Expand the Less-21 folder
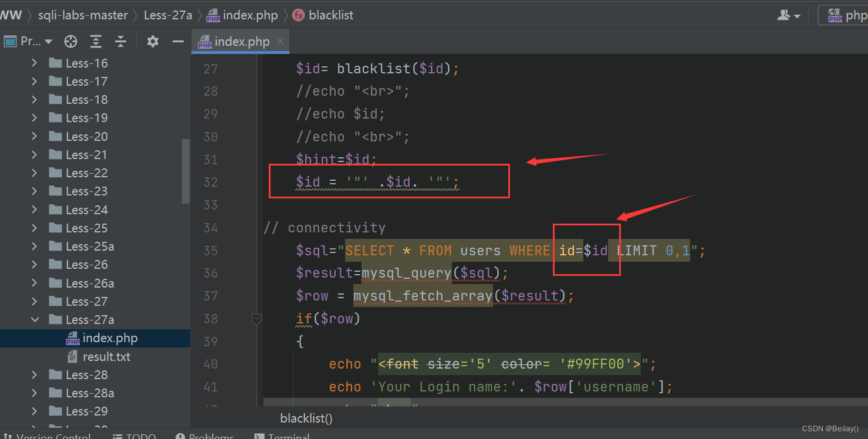Viewport: 868px width, 439px height. [x=34, y=154]
